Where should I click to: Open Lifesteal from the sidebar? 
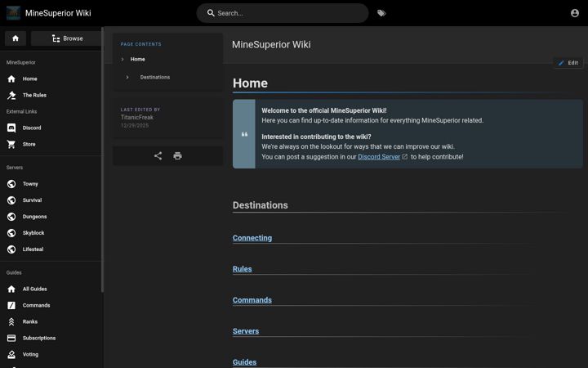pos(51,249)
